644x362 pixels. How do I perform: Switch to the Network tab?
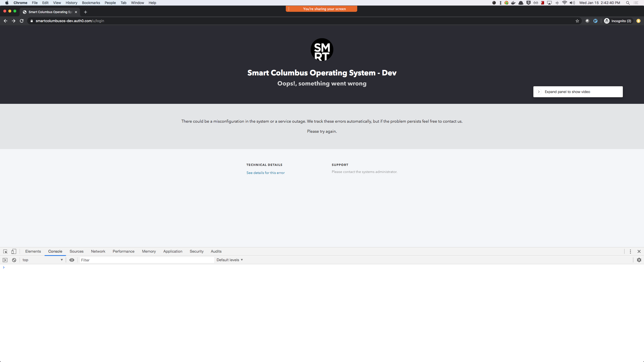tap(98, 251)
